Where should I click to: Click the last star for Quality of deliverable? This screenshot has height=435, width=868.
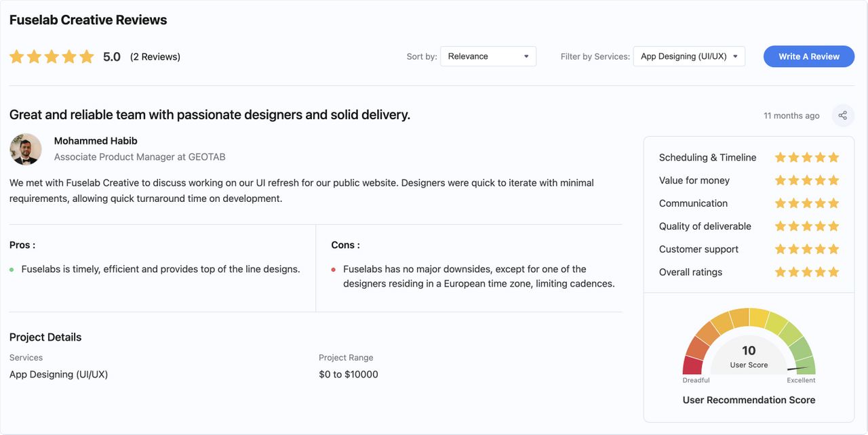835,226
